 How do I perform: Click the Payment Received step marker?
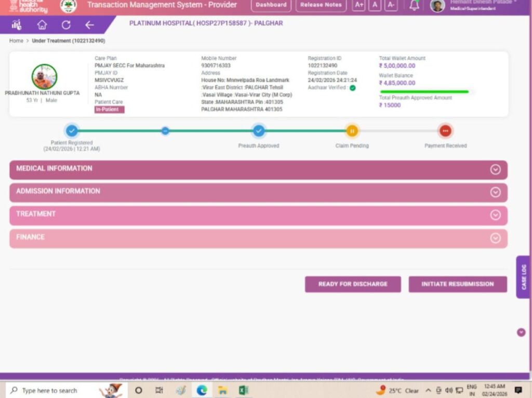tap(445, 131)
